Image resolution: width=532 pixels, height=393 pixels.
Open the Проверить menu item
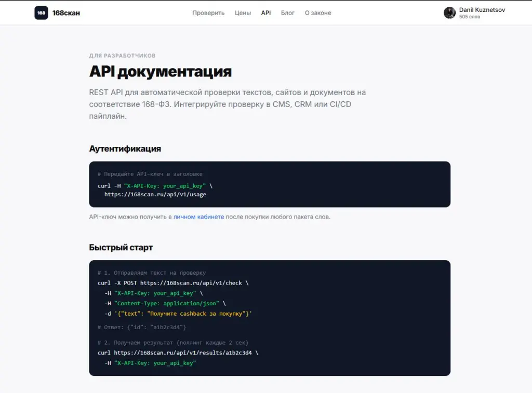[208, 12]
